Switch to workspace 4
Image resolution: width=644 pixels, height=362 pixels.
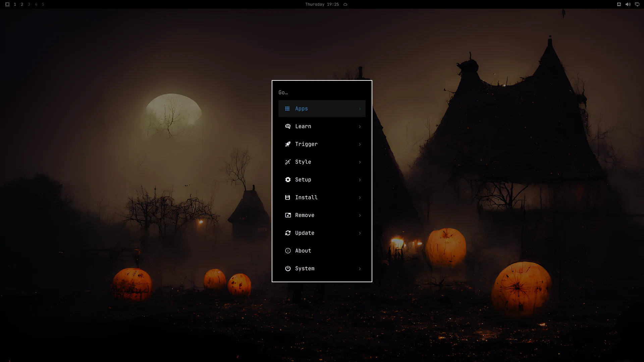(36, 4)
